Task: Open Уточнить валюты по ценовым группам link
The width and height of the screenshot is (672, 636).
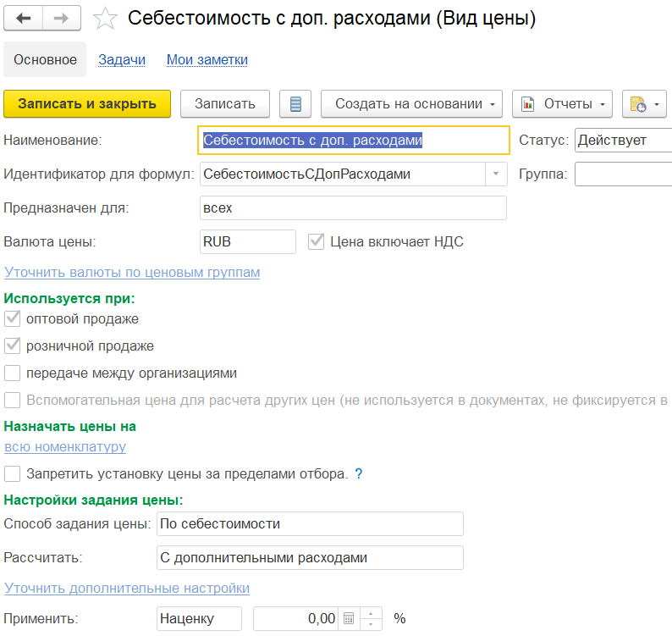Action: pos(132,273)
